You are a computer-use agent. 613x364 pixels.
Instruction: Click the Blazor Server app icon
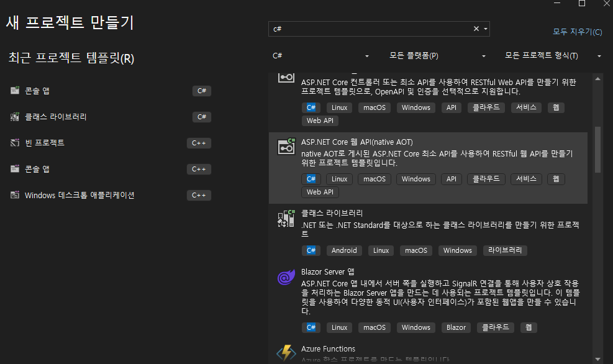click(x=286, y=277)
